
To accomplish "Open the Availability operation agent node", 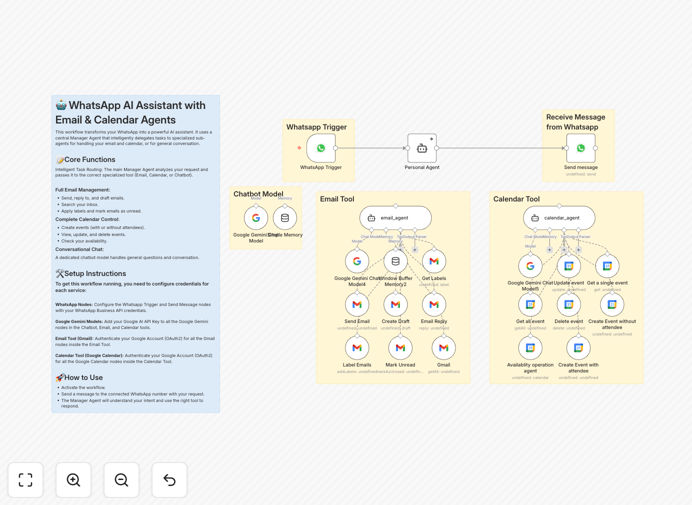I will [530, 348].
